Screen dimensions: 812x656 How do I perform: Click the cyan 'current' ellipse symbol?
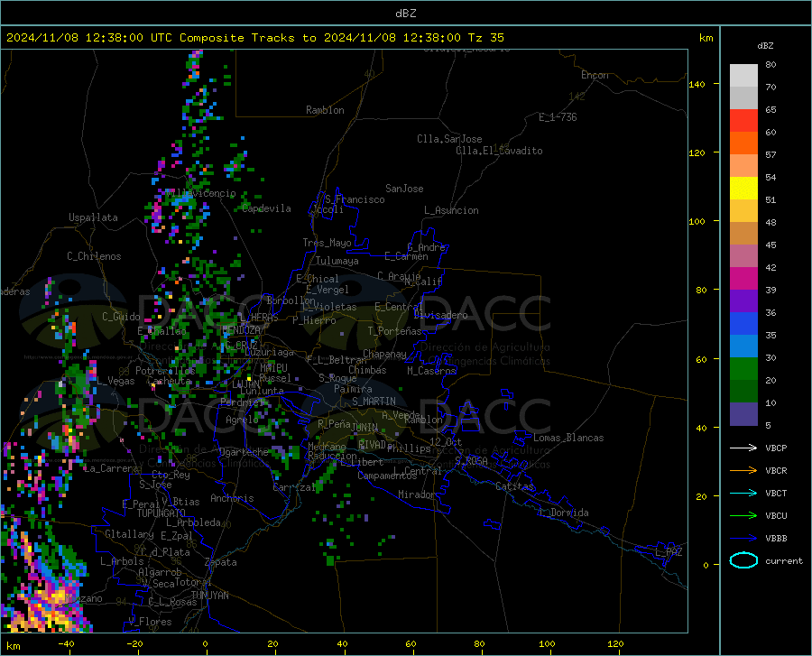pyautogui.click(x=743, y=560)
